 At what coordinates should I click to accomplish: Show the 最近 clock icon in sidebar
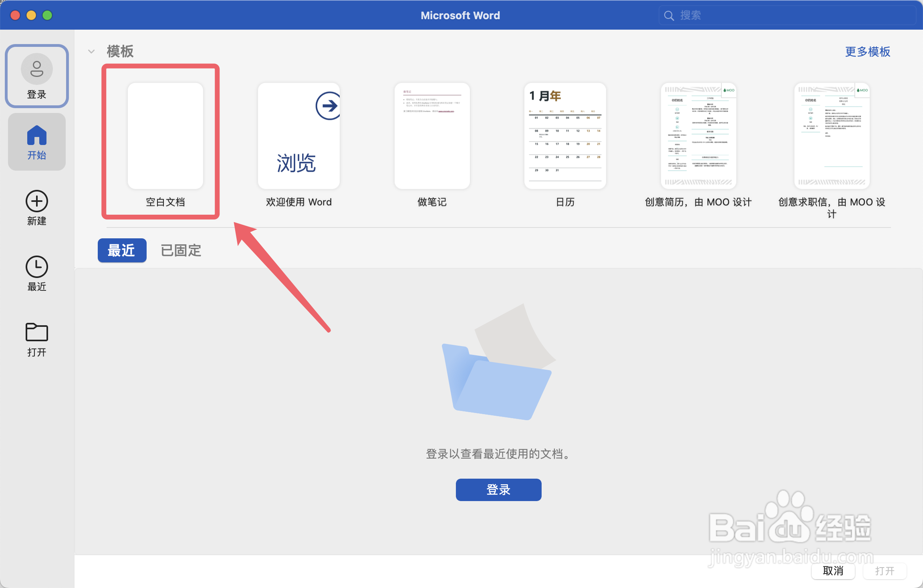coord(37,267)
